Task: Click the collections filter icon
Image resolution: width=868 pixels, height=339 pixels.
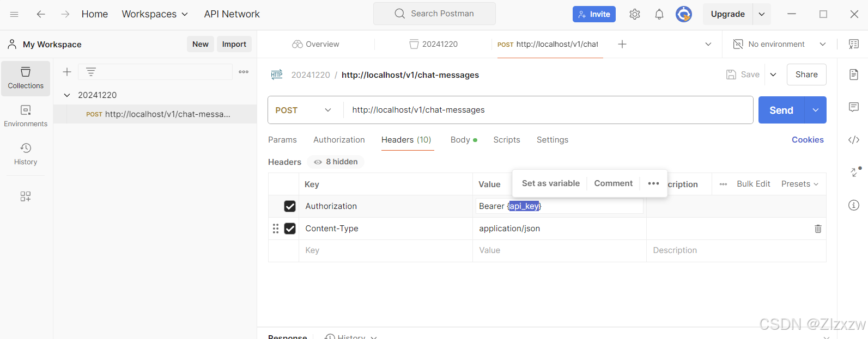Action: click(x=91, y=72)
